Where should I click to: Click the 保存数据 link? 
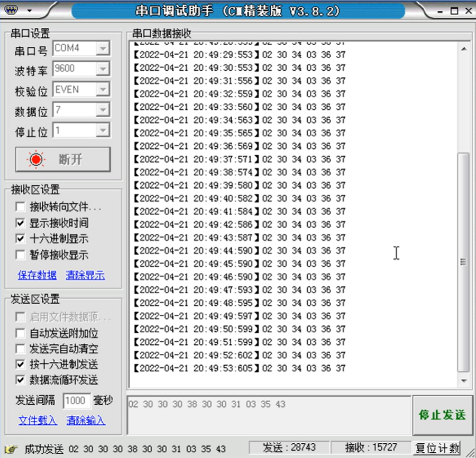tap(37, 275)
